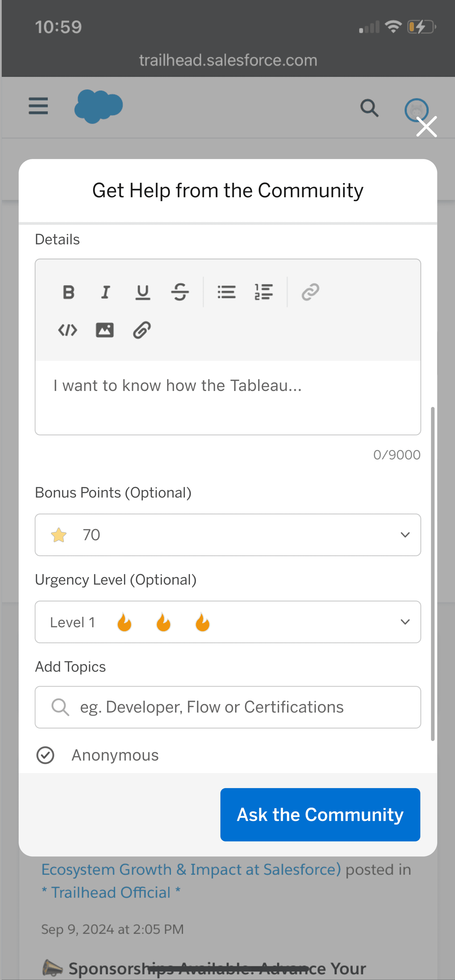The width and height of the screenshot is (455, 980).
Task: Apply italic formatting
Action: coord(105,292)
